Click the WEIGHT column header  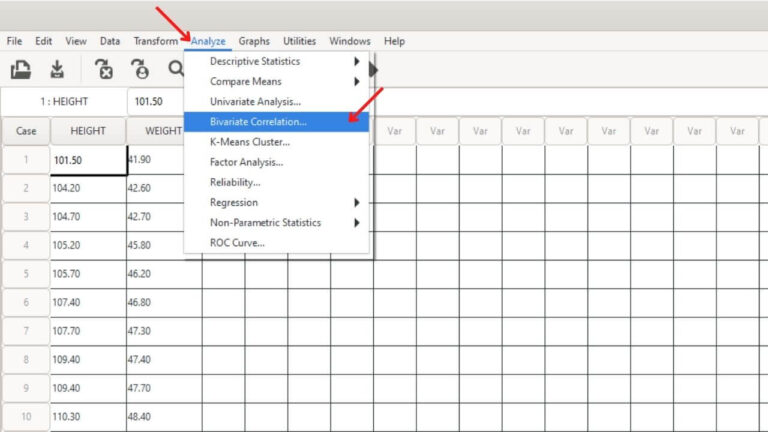(156, 131)
